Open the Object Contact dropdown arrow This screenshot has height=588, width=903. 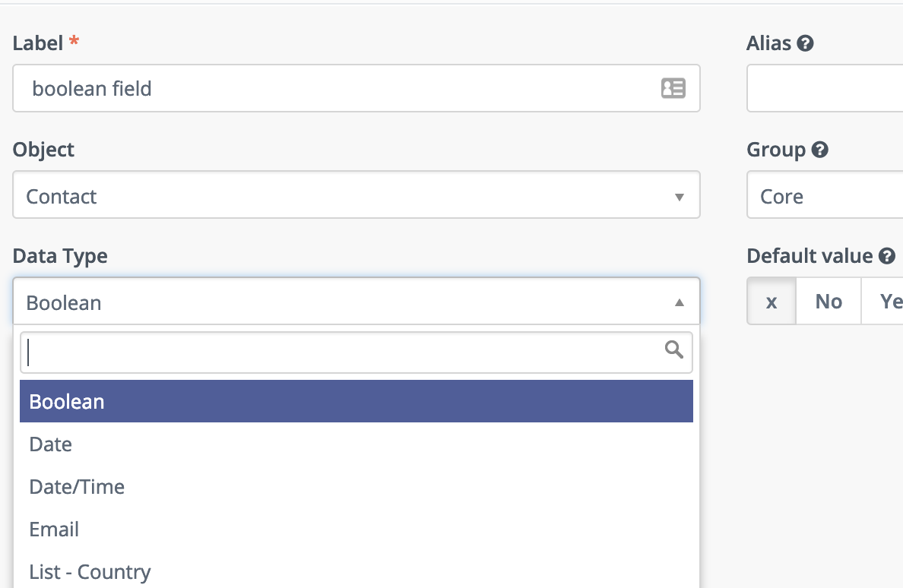[x=680, y=197]
